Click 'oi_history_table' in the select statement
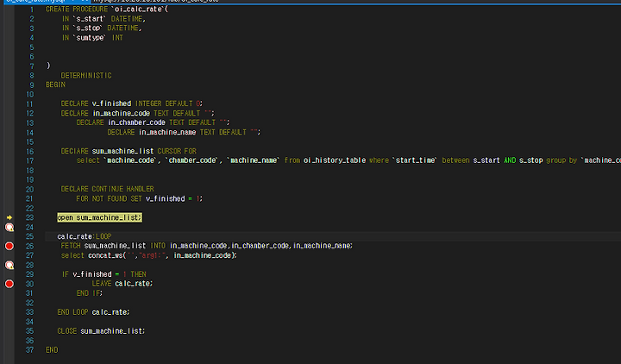Viewport: 621px width, 364px height. point(335,160)
